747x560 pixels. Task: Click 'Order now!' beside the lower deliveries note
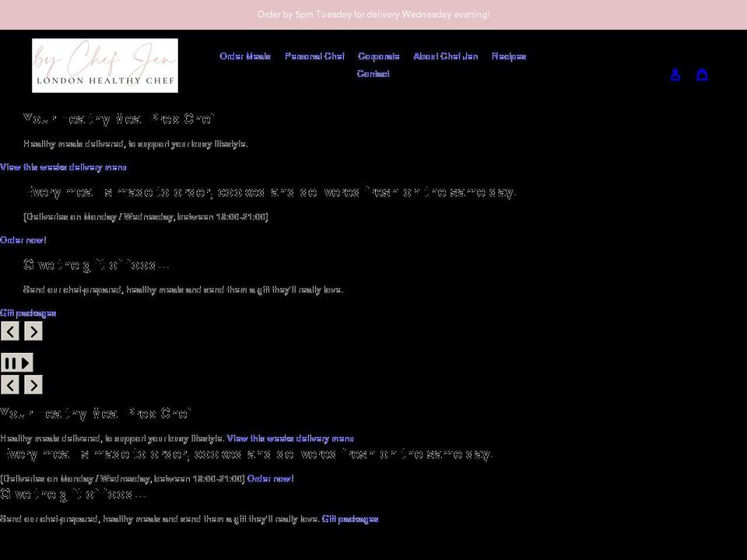pyautogui.click(x=271, y=478)
